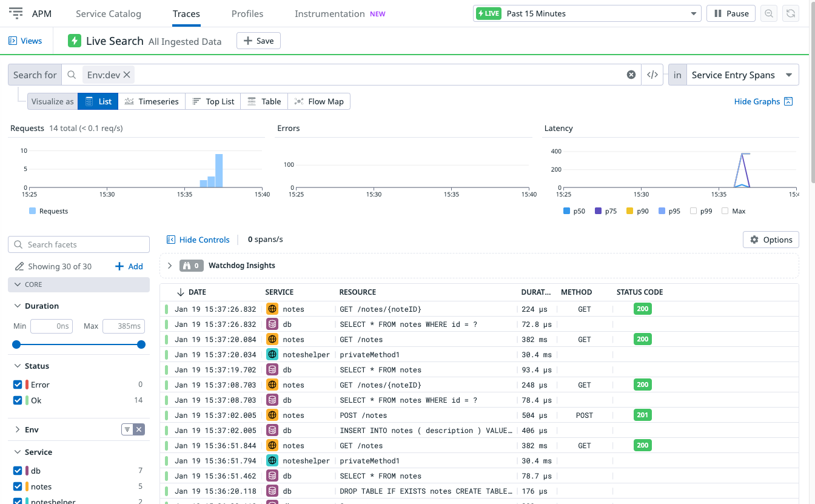Click the Hide Graphs link
Screen dimensions: 815x504
pyautogui.click(x=757, y=101)
